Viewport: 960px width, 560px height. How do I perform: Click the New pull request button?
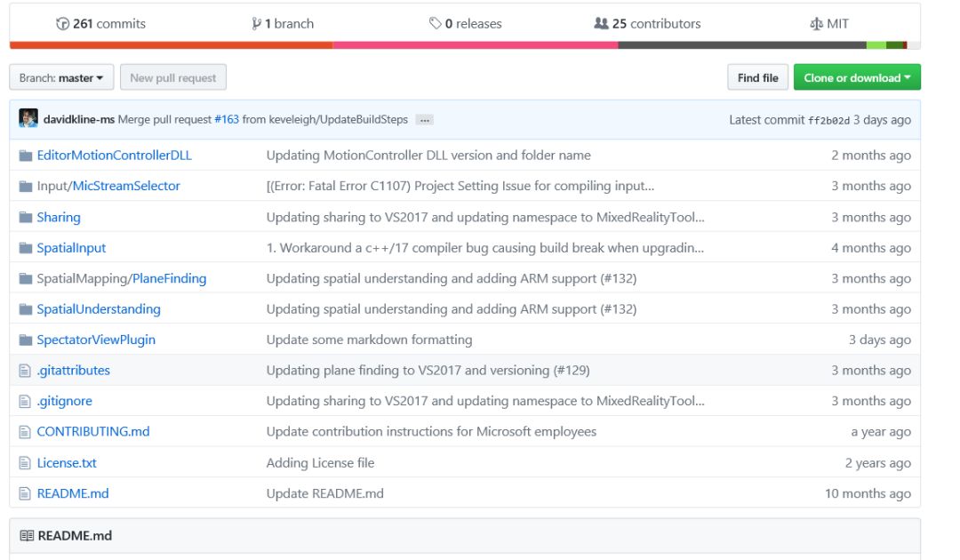(x=173, y=78)
